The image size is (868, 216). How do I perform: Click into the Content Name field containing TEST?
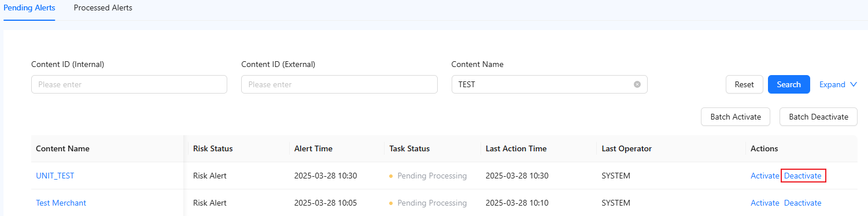click(x=549, y=84)
